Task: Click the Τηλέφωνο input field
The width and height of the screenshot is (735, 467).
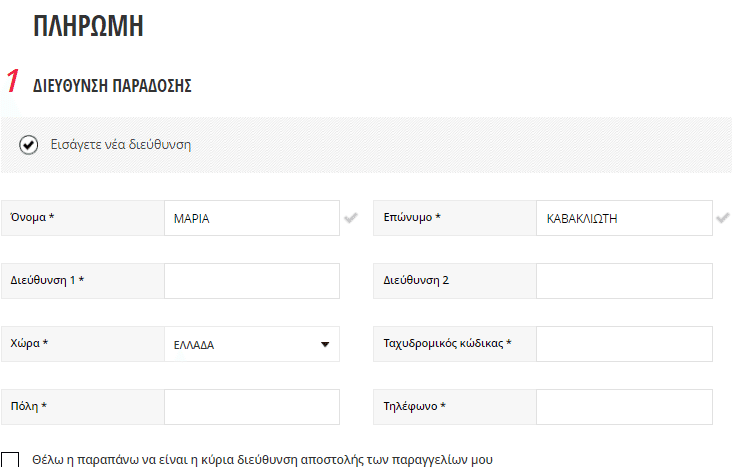Action: (x=624, y=407)
